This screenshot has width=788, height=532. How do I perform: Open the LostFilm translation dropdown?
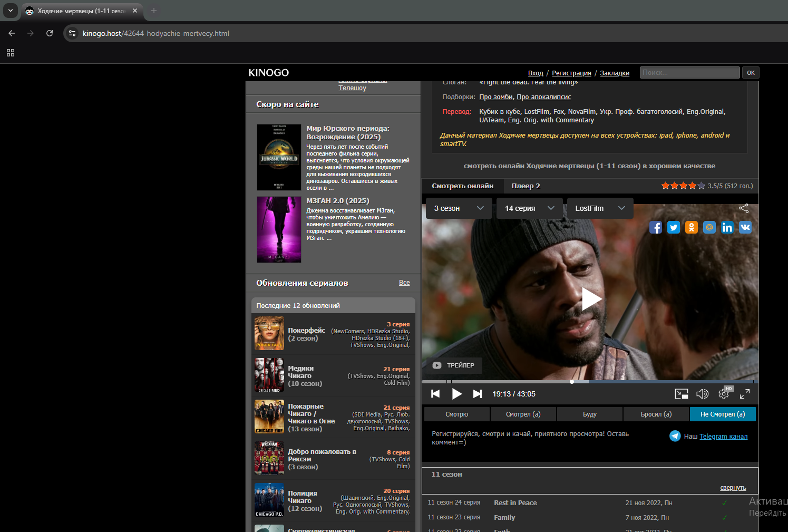(600, 208)
